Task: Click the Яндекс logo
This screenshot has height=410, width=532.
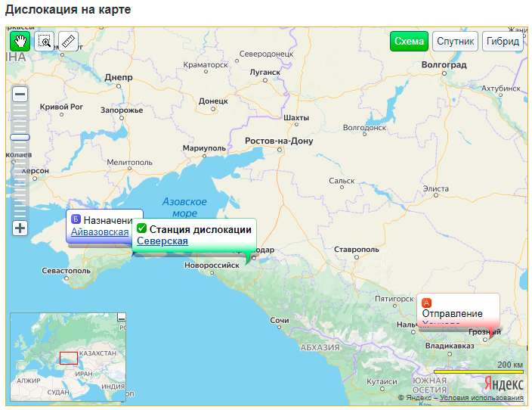Action: click(x=503, y=384)
